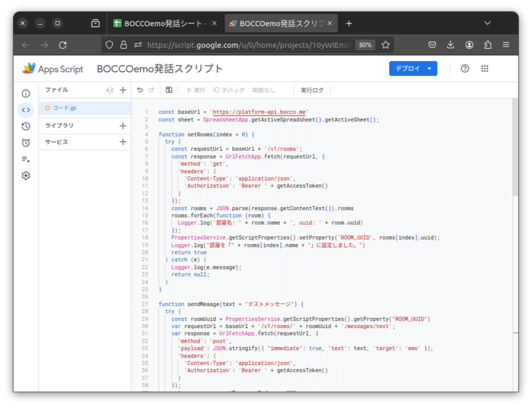Add a new file with plus icon
The image size is (532, 407).
click(x=123, y=90)
